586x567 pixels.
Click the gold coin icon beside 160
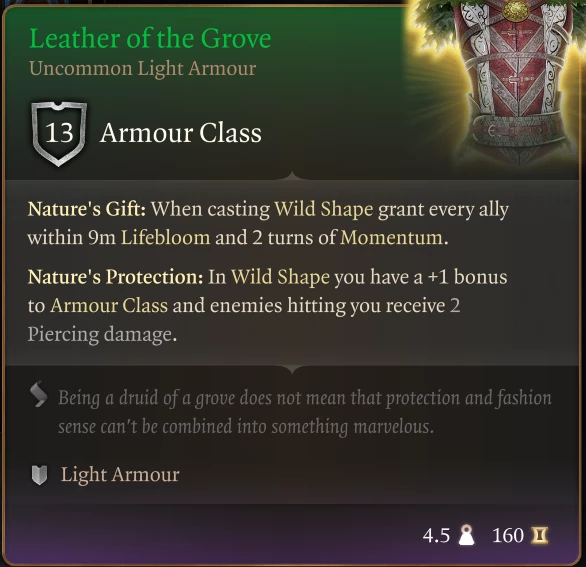539,535
